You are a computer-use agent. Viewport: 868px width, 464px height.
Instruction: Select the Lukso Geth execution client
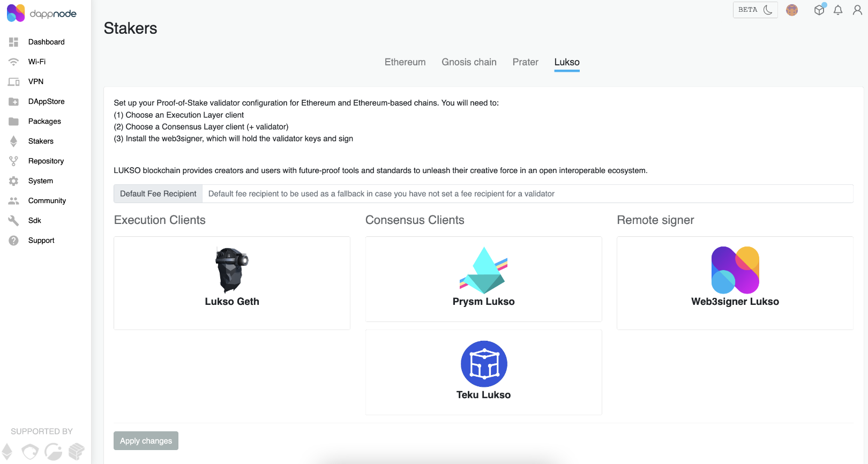tap(231, 283)
